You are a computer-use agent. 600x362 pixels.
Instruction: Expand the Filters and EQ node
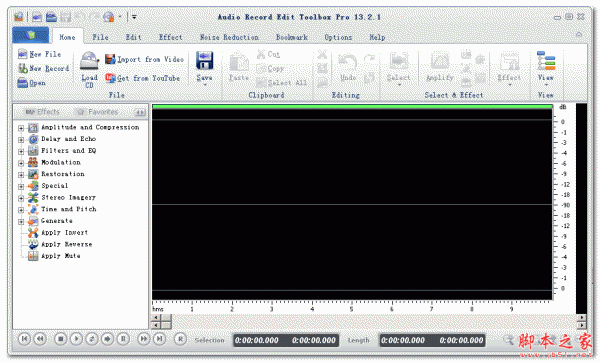[x=21, y=152]
